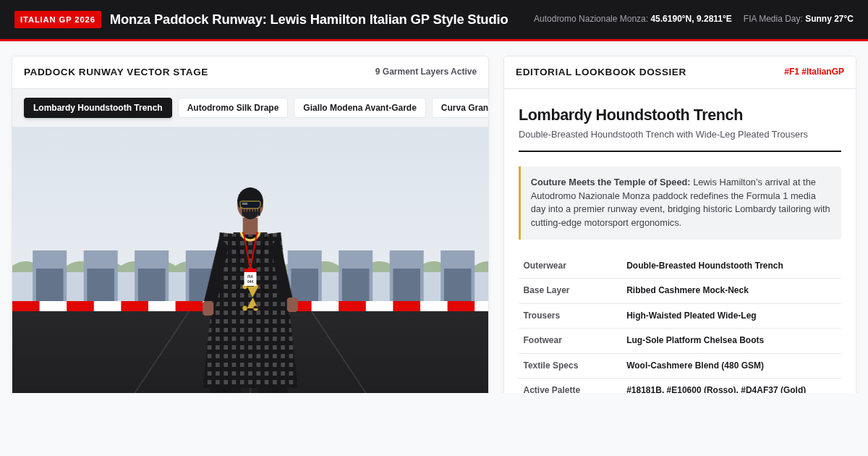Click the Active Palette row label
This screenshot has height=456, width=868.
point(552,389)
